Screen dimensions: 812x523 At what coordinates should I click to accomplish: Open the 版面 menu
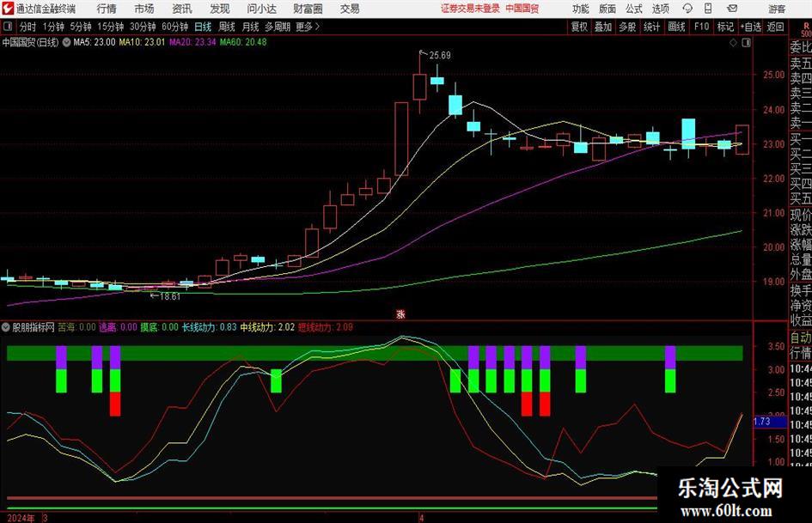[607, 9]
